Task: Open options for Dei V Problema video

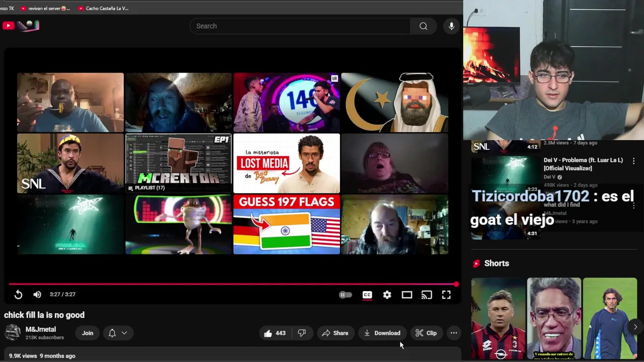Action: 633,161
